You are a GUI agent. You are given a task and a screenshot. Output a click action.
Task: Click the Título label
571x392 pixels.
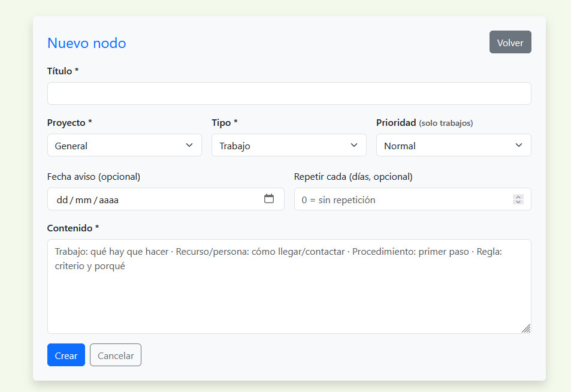tap(63, 71)
